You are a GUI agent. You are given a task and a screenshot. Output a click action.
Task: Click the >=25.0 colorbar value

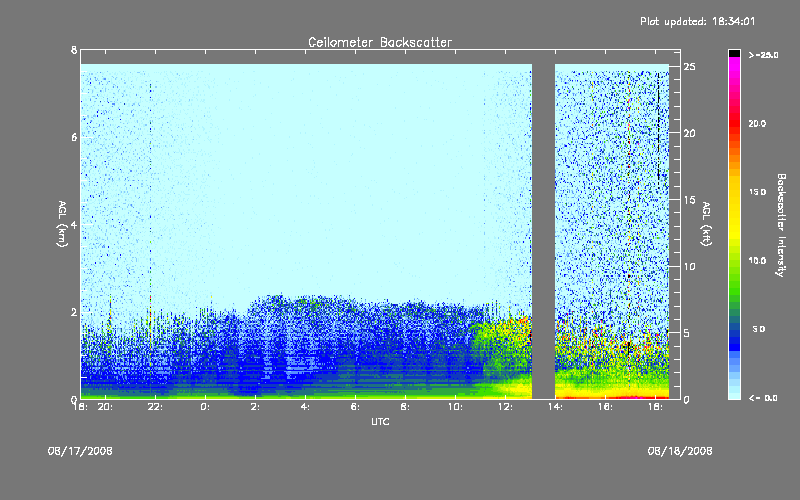point(764,55)
